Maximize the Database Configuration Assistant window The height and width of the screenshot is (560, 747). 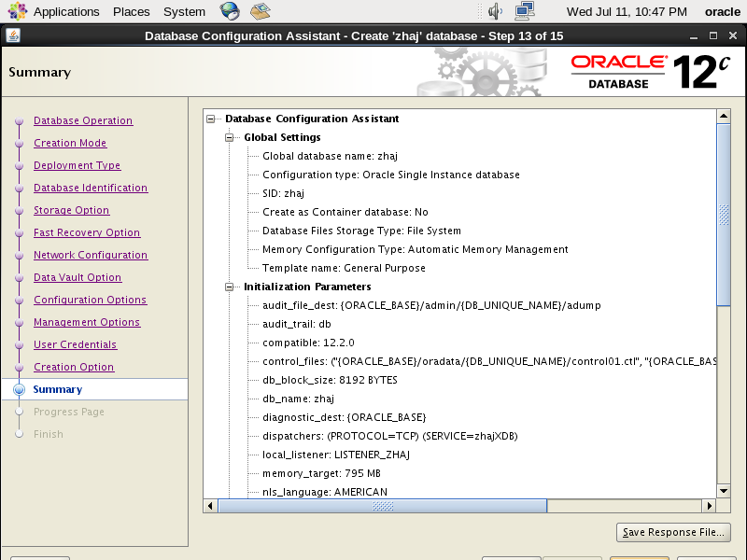713,35
